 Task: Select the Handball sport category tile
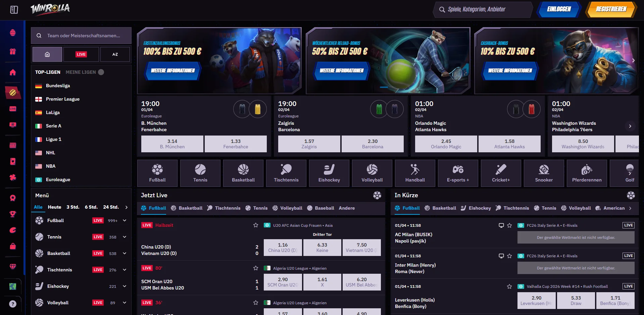click(x=415, y=173)
